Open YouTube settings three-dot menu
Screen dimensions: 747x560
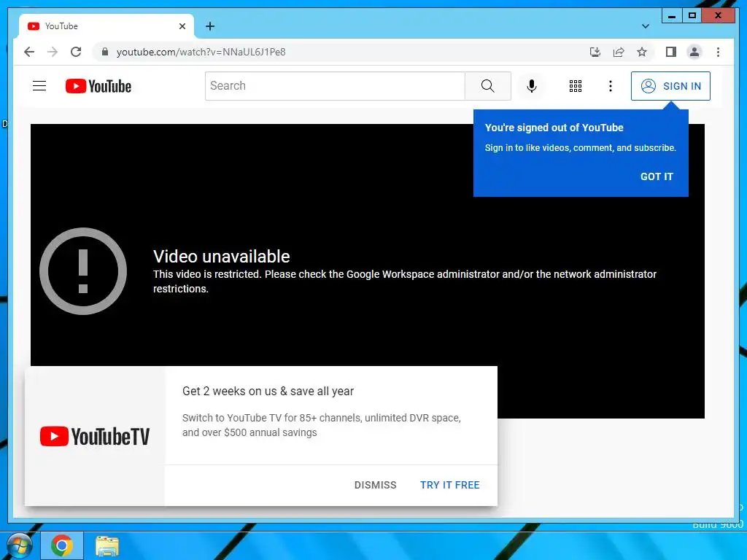pos(611,86)
